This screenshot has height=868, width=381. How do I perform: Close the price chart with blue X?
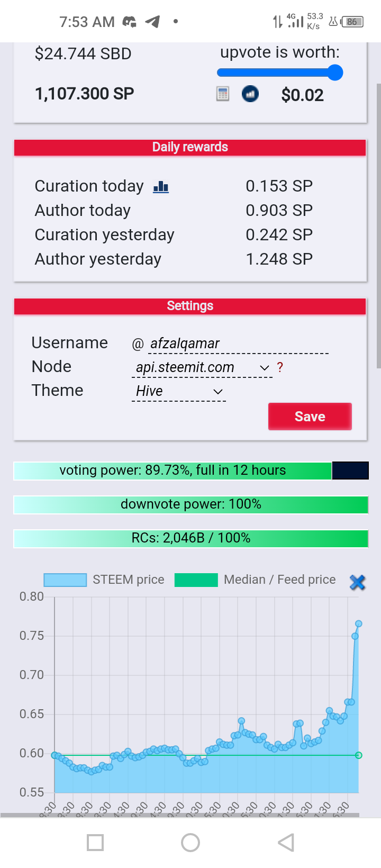358,582
